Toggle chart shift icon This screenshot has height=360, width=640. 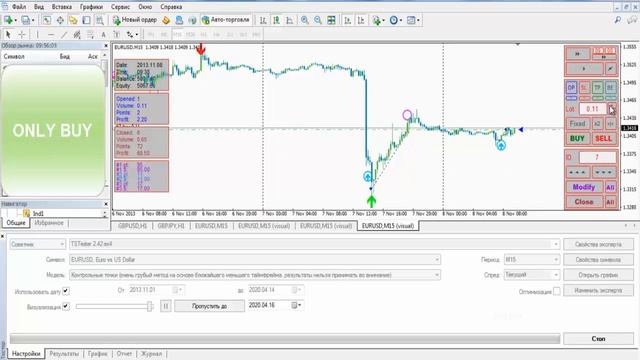click(361, 20)
